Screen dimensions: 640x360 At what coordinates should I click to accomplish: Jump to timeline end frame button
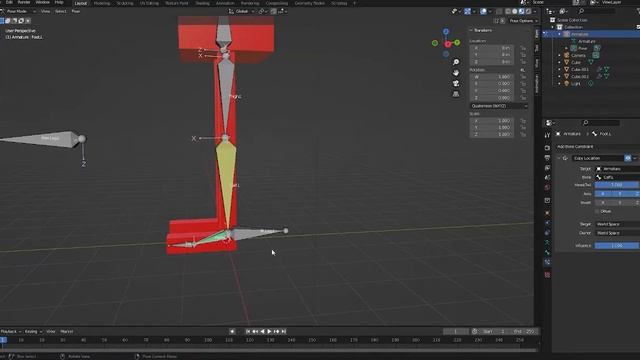click(284, 331)
